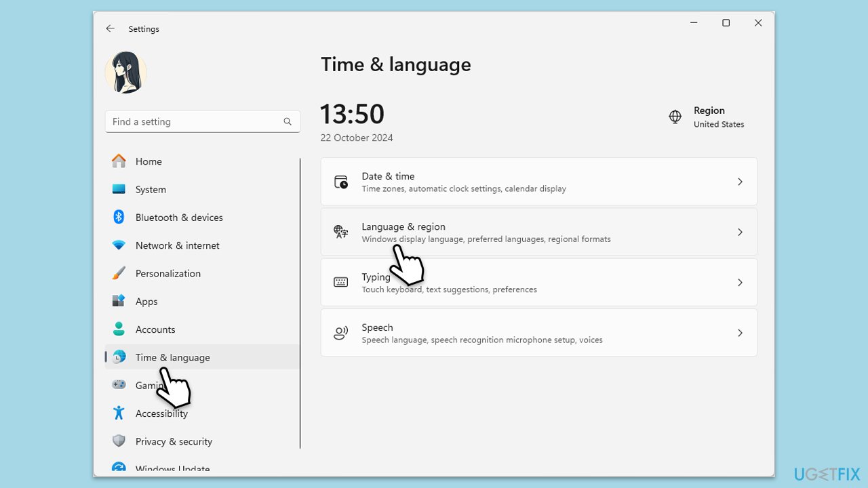
Task: Open Typing settings
Action: pos(539,282)
